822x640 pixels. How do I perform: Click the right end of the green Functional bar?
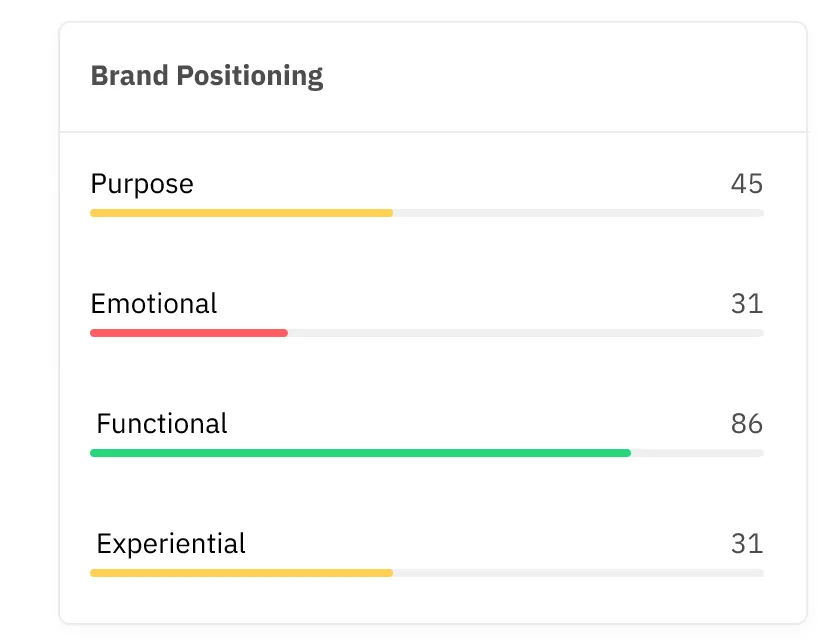point(628,453)
